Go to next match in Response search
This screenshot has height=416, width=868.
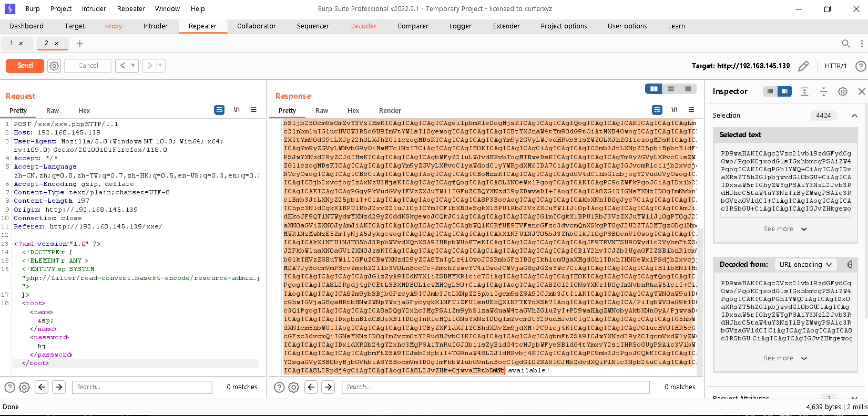point(329,387)
